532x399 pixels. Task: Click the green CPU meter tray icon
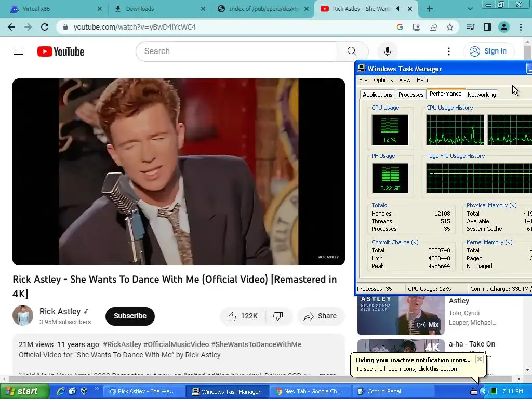tap(494, 392)
